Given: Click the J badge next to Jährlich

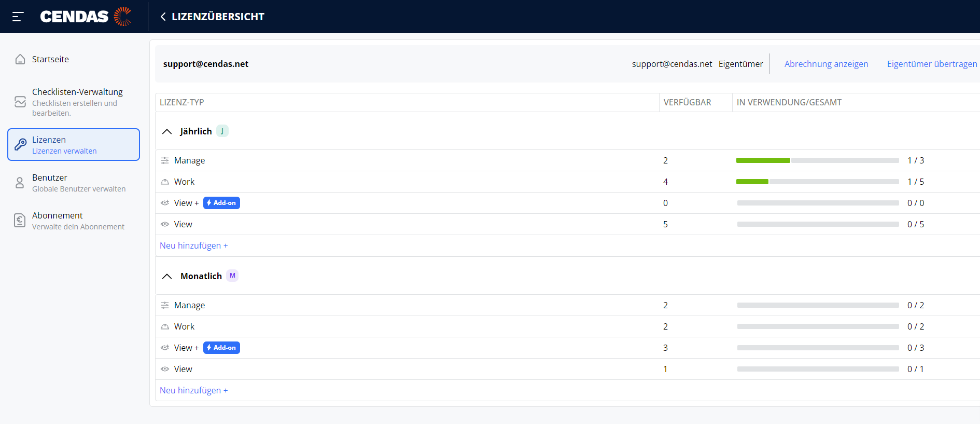Looking at the screenshot, I should [222, 131].
